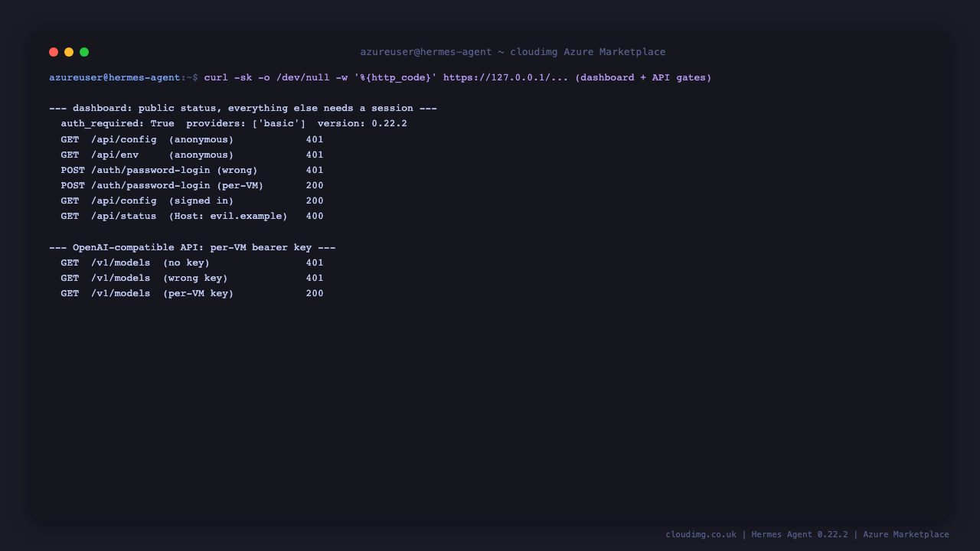Click the red close window dot
980x551 pixels.
point(54,52)
